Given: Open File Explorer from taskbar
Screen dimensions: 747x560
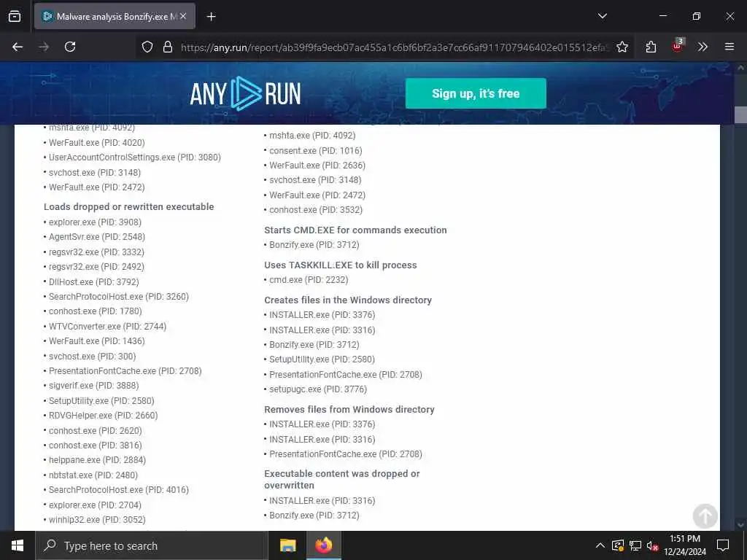Looking at the screenshot, I should pos(287,545).
